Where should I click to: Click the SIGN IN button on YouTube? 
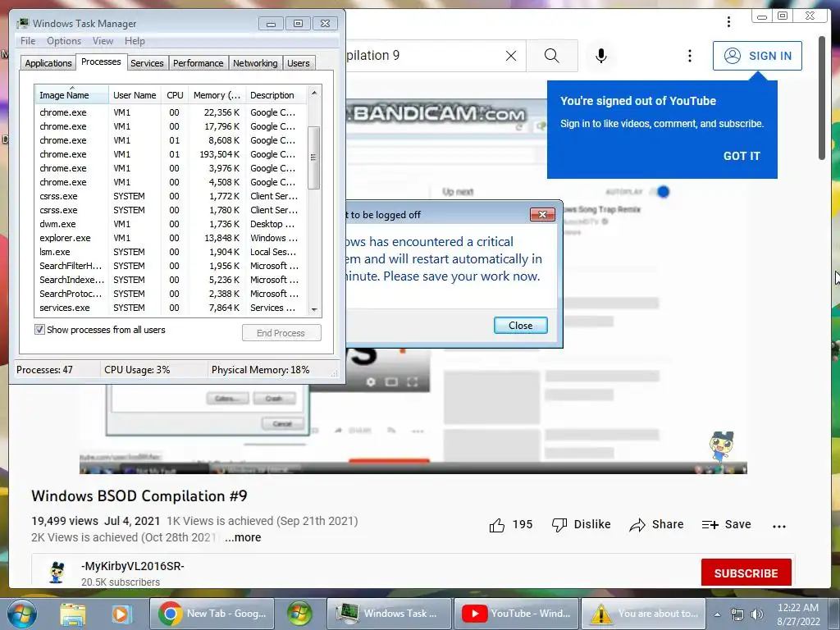[757, 56]
